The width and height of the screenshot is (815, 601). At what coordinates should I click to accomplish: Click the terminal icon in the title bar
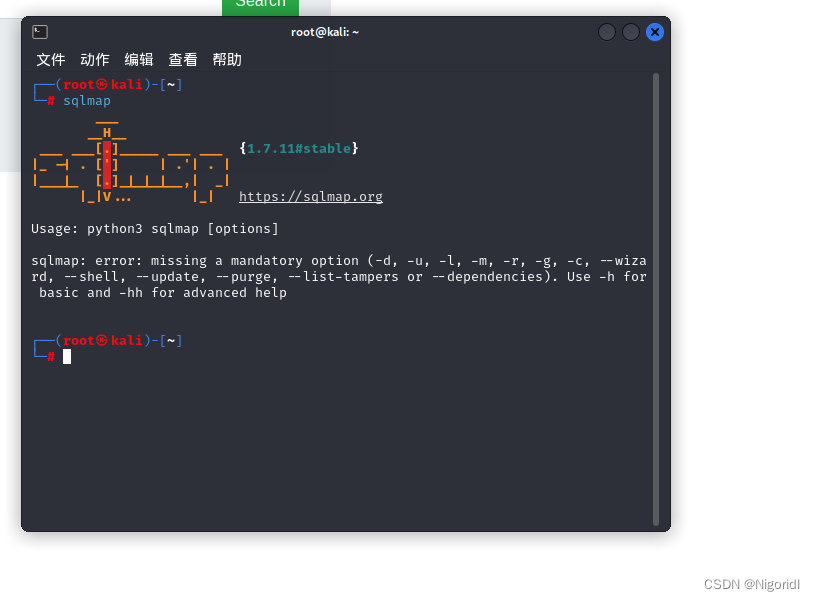[x=40, y=32]
